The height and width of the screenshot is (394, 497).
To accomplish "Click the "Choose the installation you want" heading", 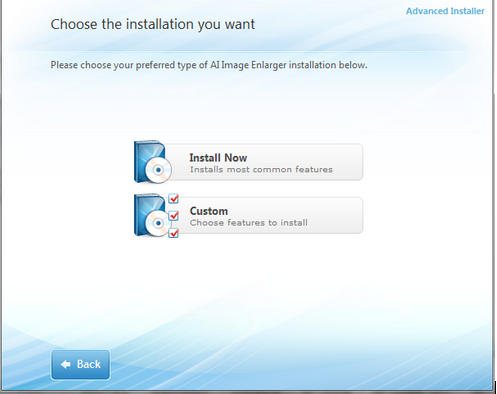I will click(x=153, y=25).
